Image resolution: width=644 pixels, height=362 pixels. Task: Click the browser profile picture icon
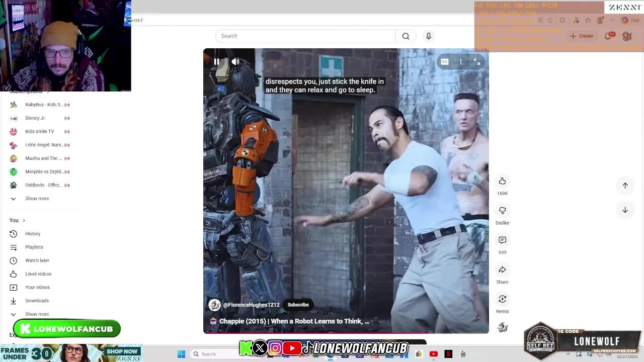[x=600, y=21]
